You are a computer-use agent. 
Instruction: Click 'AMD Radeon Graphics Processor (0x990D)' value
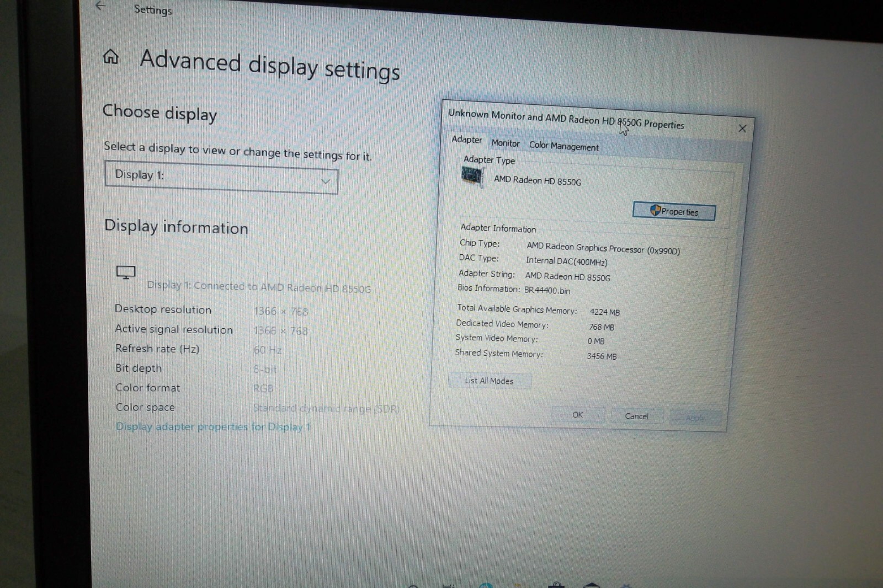pyautogui.click(x=603, y=248)
